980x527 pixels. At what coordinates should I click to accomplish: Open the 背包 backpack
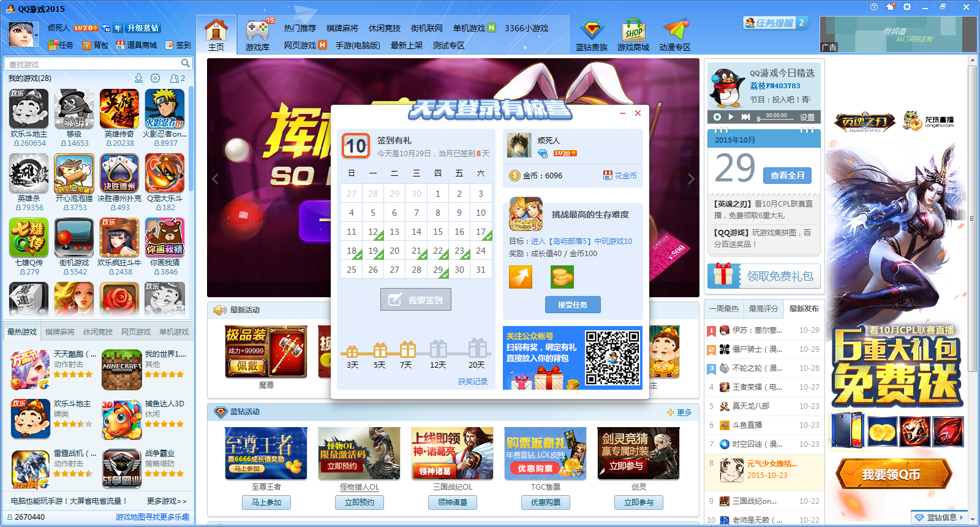tap(95, 45)
